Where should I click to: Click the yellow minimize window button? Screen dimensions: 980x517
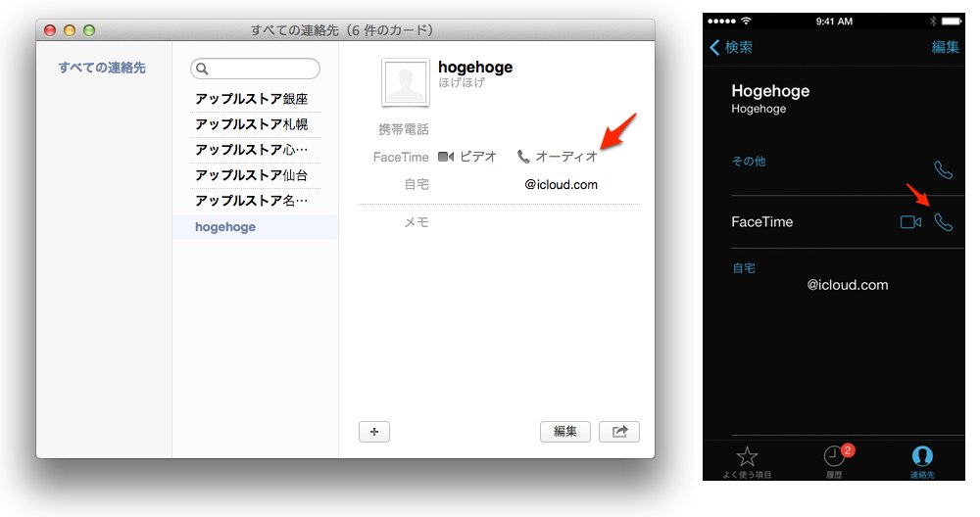coord(70,30)
